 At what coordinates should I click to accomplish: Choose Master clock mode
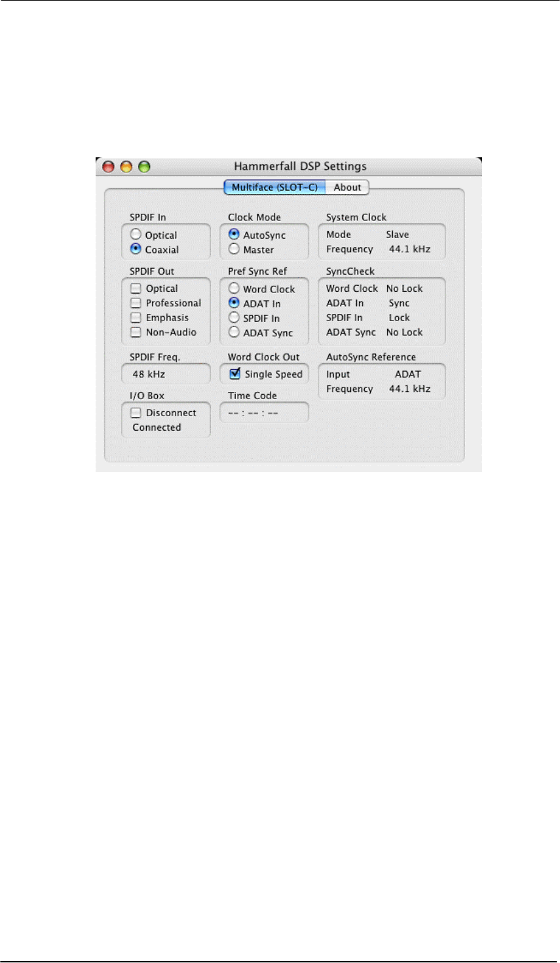234,249
